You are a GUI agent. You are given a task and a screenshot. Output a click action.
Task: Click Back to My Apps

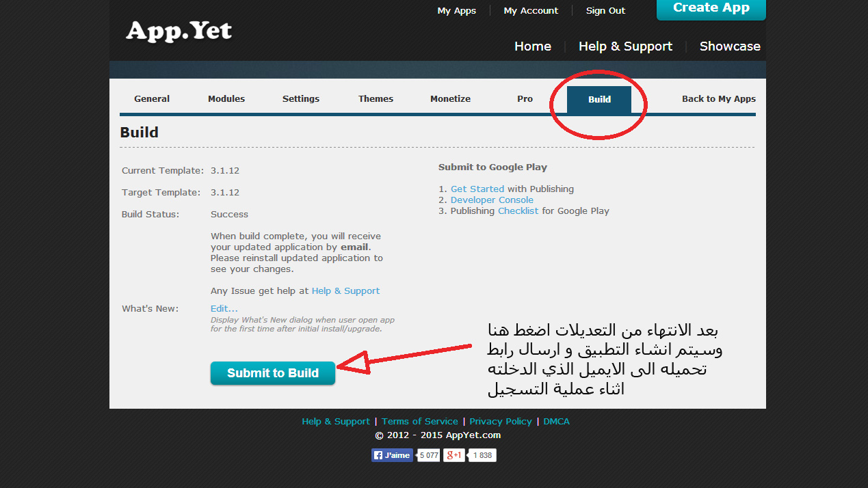point(719,99)
